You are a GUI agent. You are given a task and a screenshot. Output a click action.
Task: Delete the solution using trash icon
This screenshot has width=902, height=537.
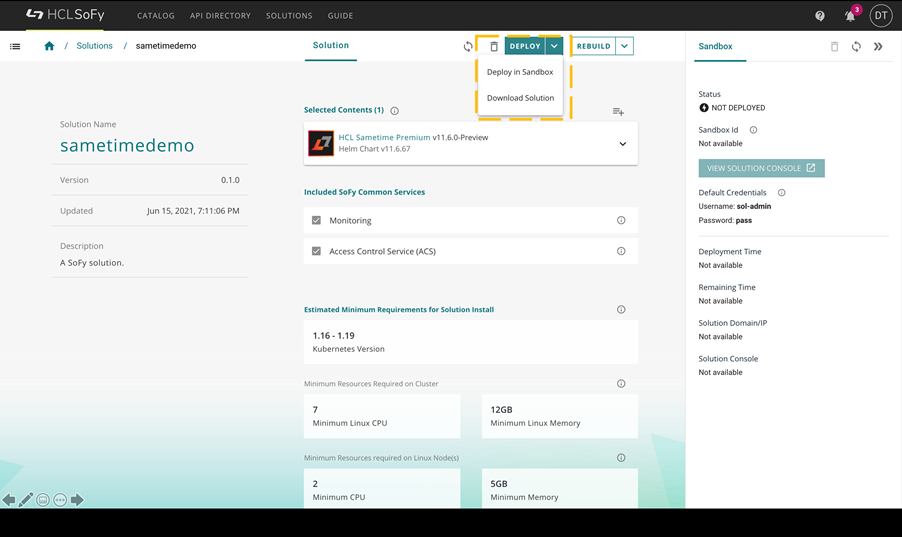494,46
